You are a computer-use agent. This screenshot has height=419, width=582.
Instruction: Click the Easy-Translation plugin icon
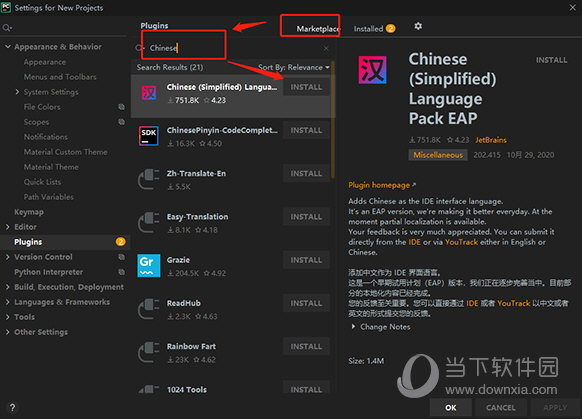click(x=148, y=223)
